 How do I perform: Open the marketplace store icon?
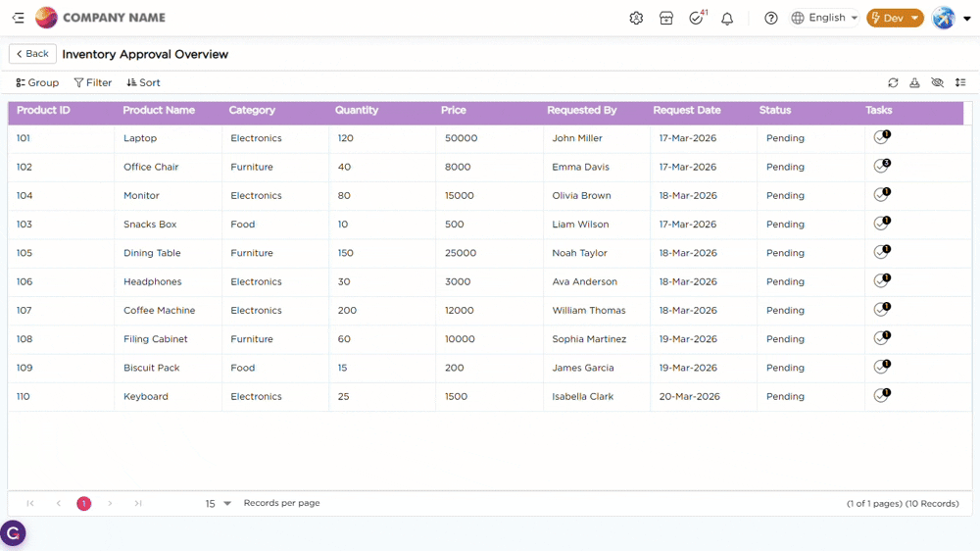[666, 18]
